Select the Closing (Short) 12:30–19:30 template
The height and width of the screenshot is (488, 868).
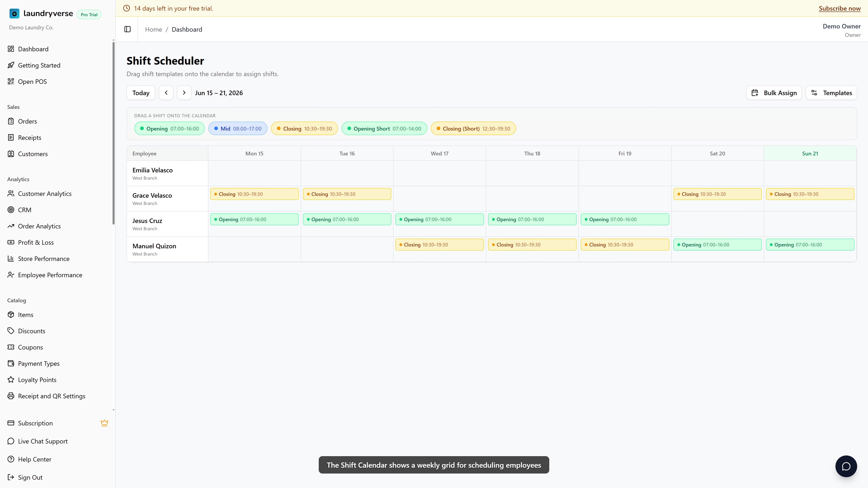coord(473,129)
